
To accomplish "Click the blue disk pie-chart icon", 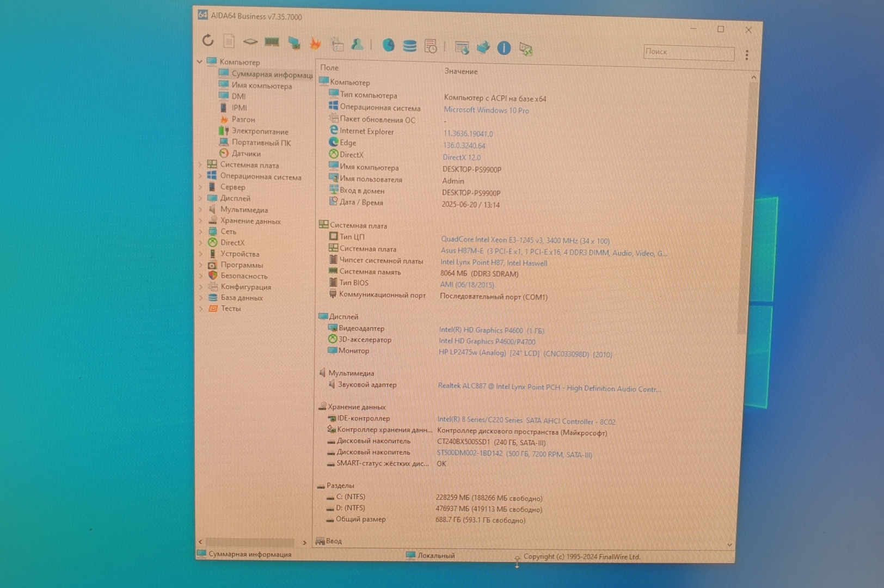I will (x=388, y=45).
